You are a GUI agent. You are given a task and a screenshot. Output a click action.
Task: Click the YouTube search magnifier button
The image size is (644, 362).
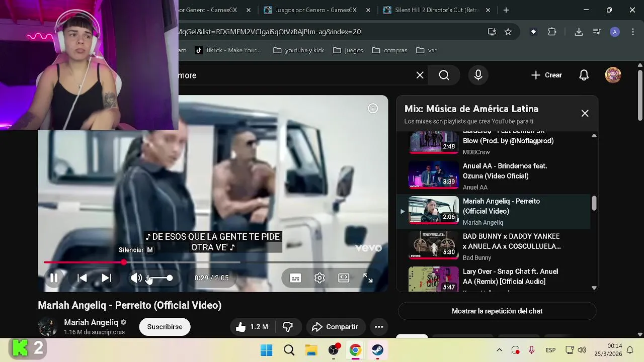pos(444,75)
